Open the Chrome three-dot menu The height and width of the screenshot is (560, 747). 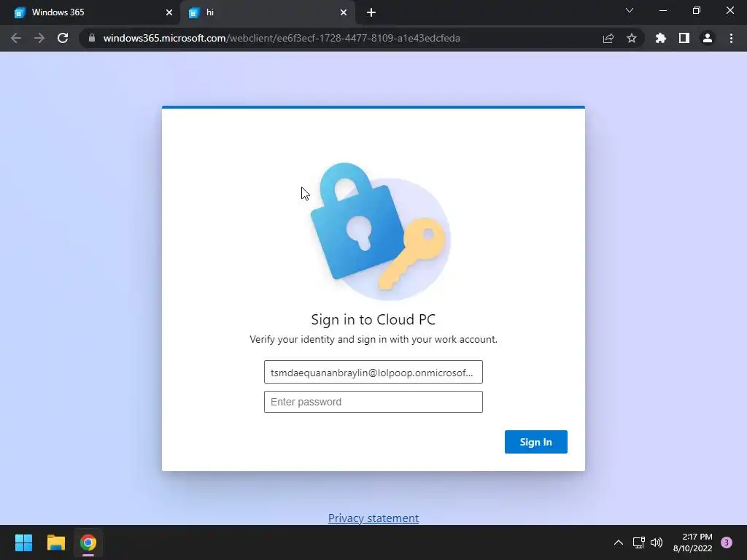click(731, 38)
